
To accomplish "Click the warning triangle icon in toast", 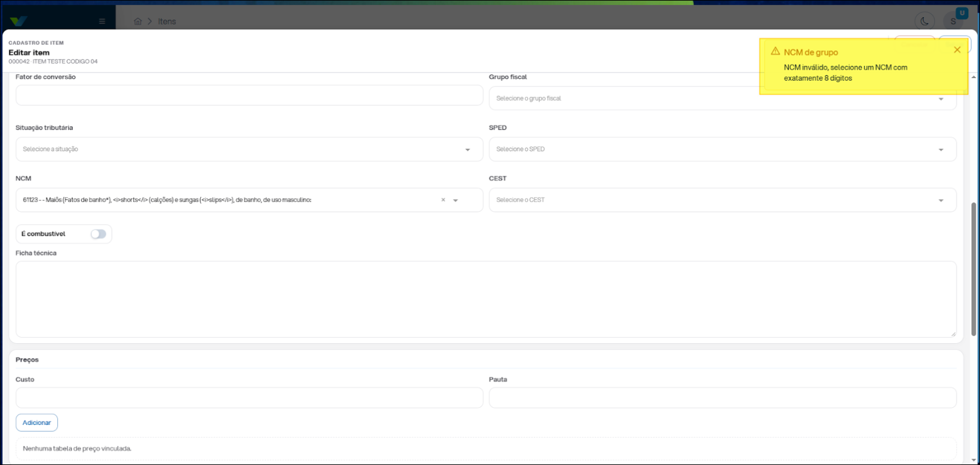I will 775,52.
